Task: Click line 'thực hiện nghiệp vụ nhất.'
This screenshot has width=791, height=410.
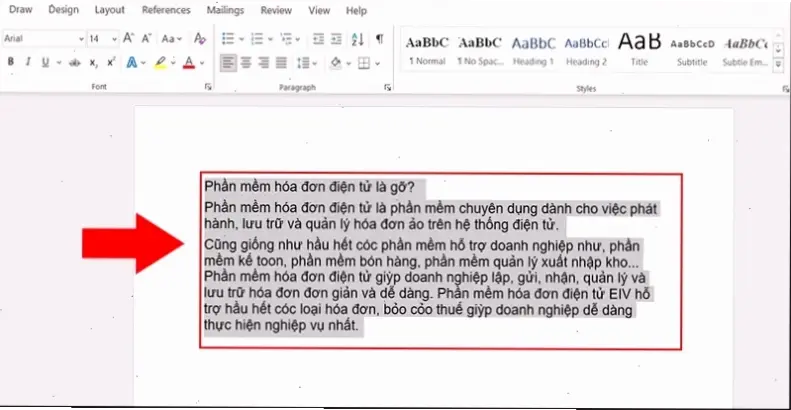Action: point(281,325)
